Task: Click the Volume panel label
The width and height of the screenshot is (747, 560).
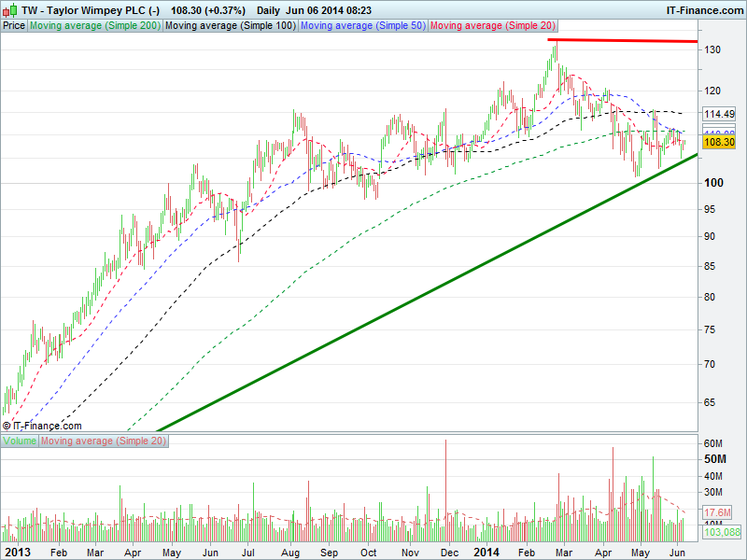Action: (20, 441)
